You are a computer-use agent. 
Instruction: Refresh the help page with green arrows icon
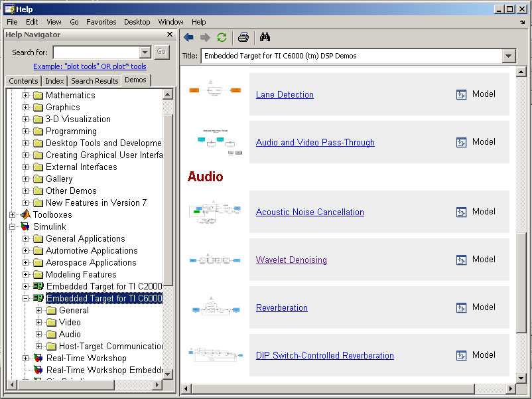(x=222, y=37)
